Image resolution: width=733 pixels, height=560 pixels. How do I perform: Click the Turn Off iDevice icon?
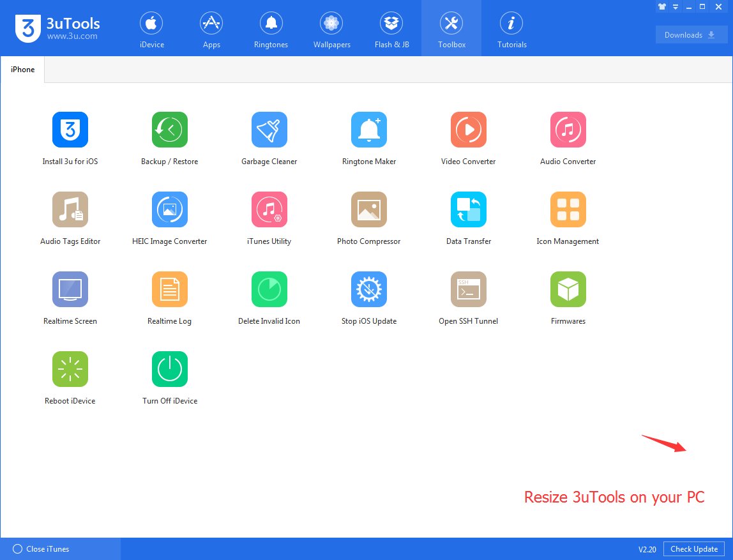click(170, 369)
